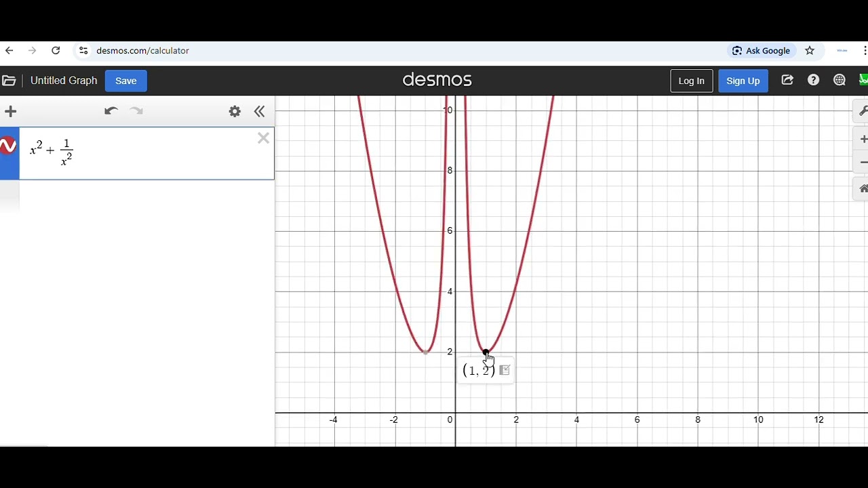This screenshot has width=868, height=488.
Task: Open language globe menu
Action: click(840, 80)
